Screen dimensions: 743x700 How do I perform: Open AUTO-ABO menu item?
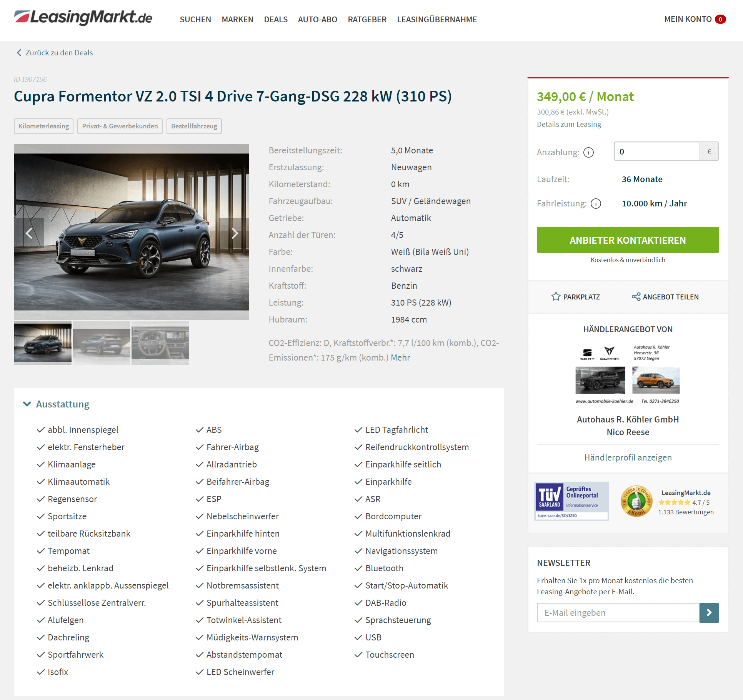coord(317,19)
